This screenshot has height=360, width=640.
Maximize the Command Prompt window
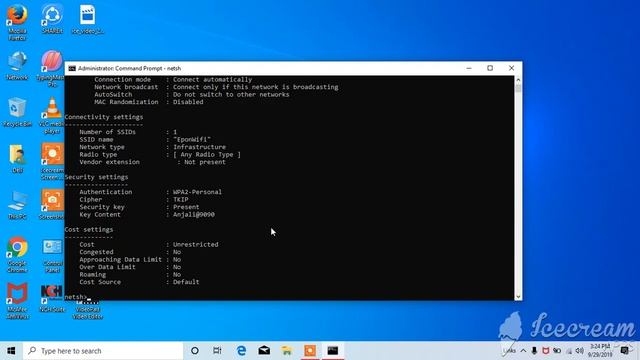[x=490, y=68]
